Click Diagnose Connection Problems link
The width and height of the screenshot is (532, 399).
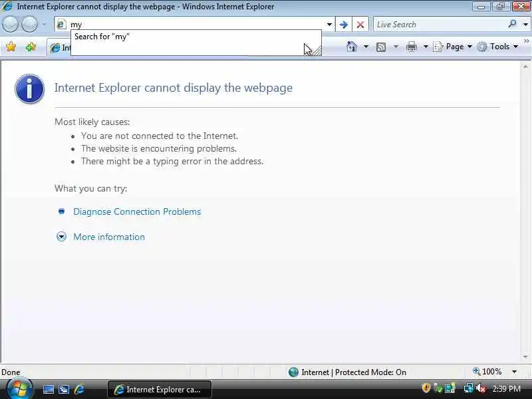[137, 211]
